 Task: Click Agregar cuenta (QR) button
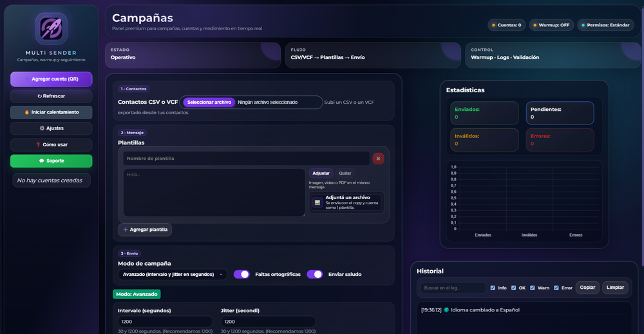52,79
